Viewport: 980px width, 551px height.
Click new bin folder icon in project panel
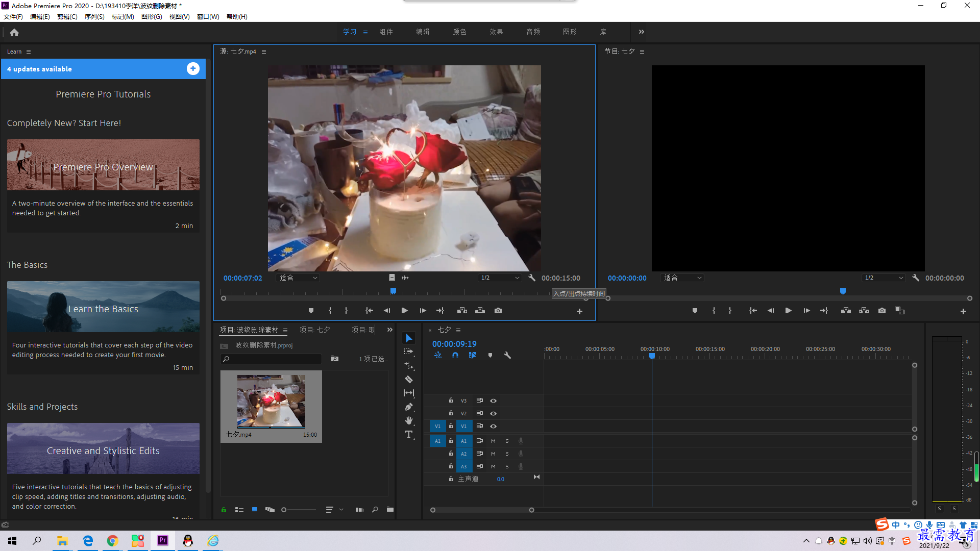[x=390, y=509]
